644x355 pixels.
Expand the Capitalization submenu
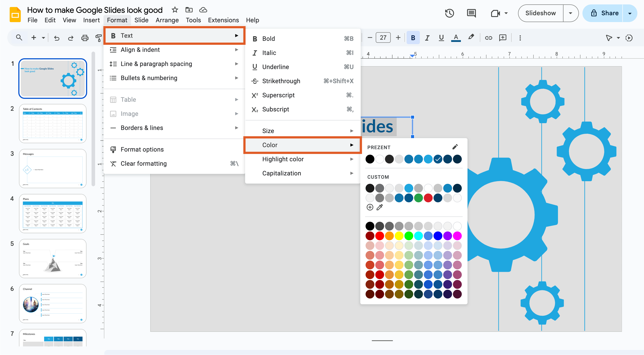point(303,173)
